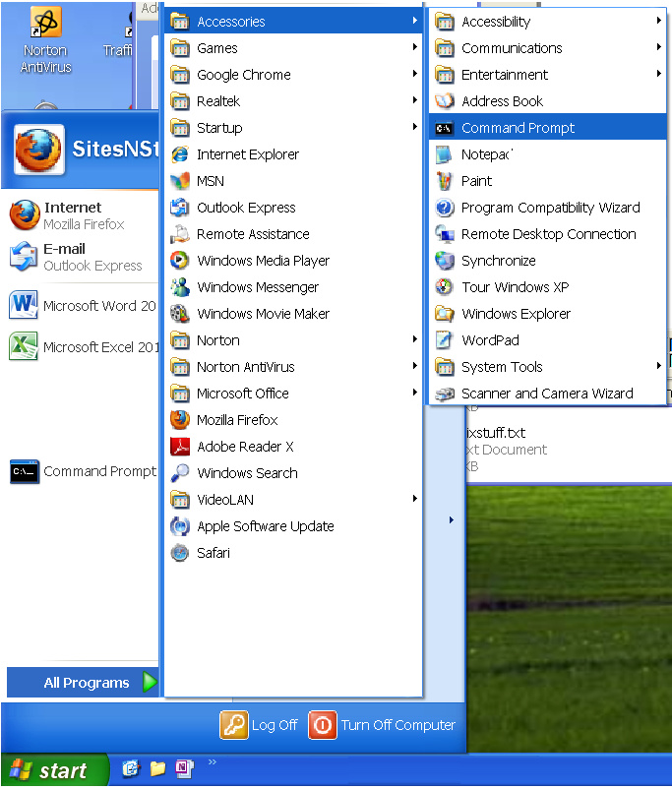Click the Safari compass icon

pyautogui.click(x=180, y=553)
